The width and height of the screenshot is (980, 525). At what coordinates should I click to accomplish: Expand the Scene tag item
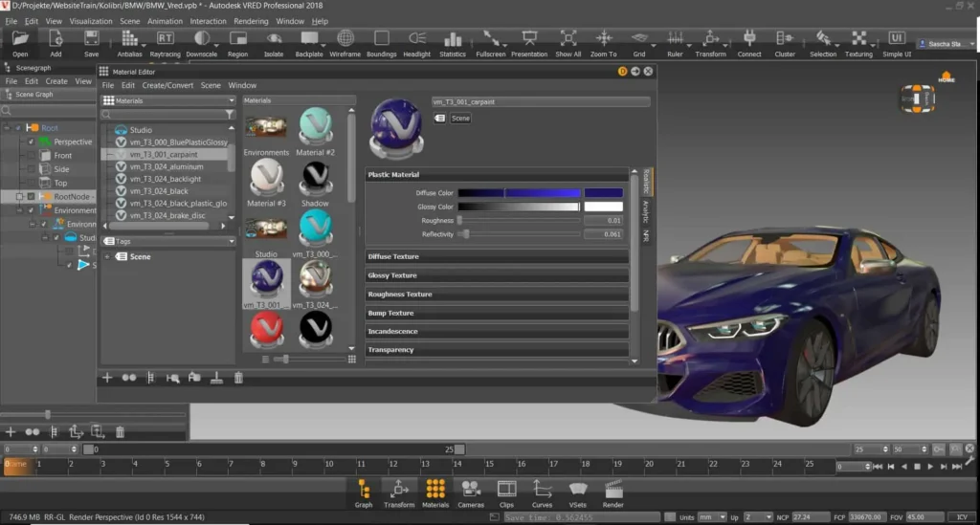click(107, 256)
